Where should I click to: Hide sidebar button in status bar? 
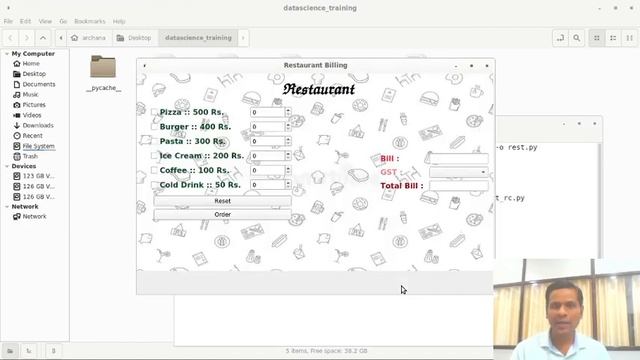coord(53,351)
